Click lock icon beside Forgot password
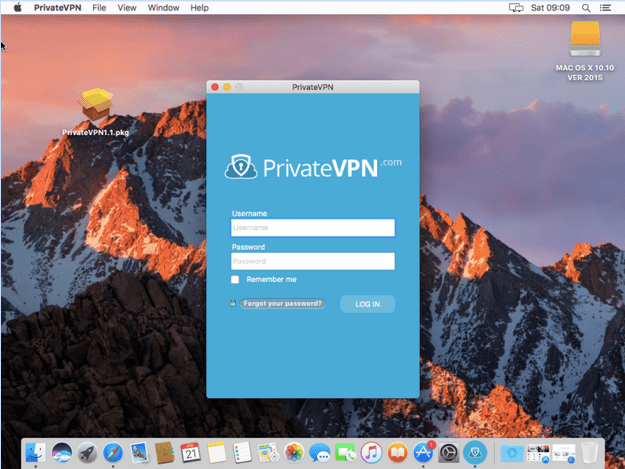This screenshot has height=469, width=625. pyautogui.click(x=233, y=303)
